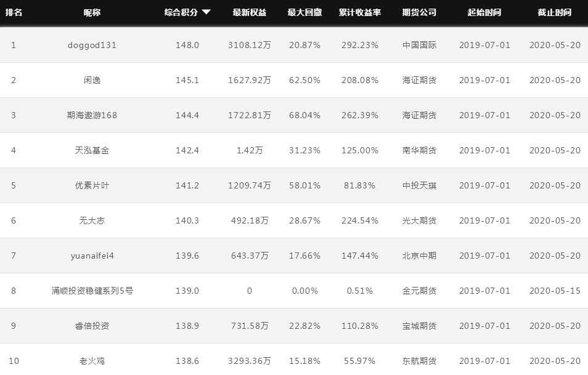Open the yuanaifei4 trader profile
This screenshot has width=588, height=375.
92,256
